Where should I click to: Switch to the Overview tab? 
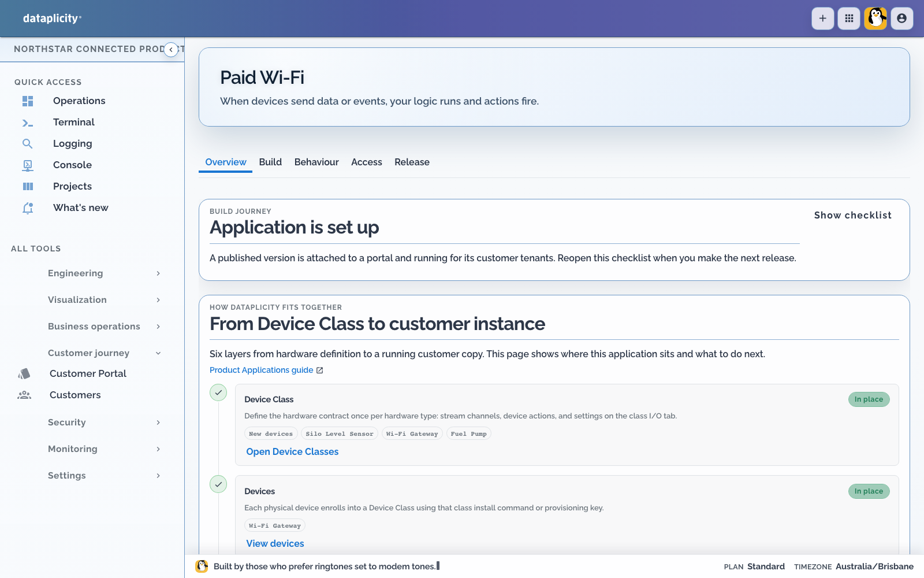click(226, 162)
